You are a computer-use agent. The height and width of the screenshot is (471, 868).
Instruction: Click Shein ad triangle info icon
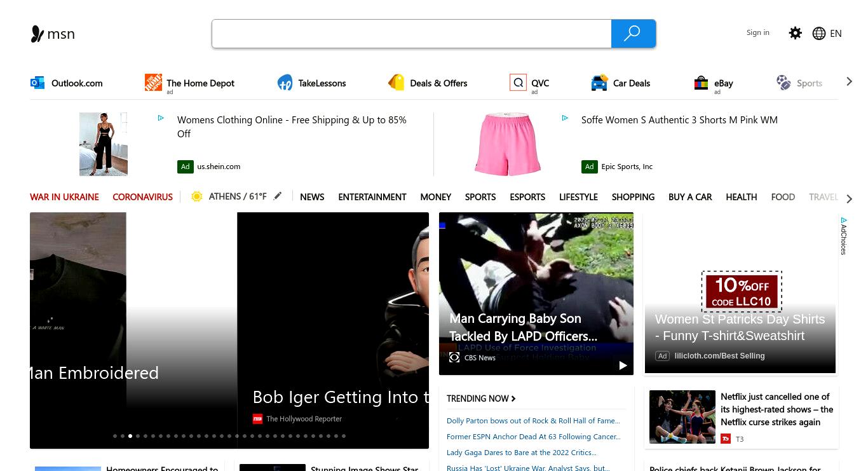point(161,118)
